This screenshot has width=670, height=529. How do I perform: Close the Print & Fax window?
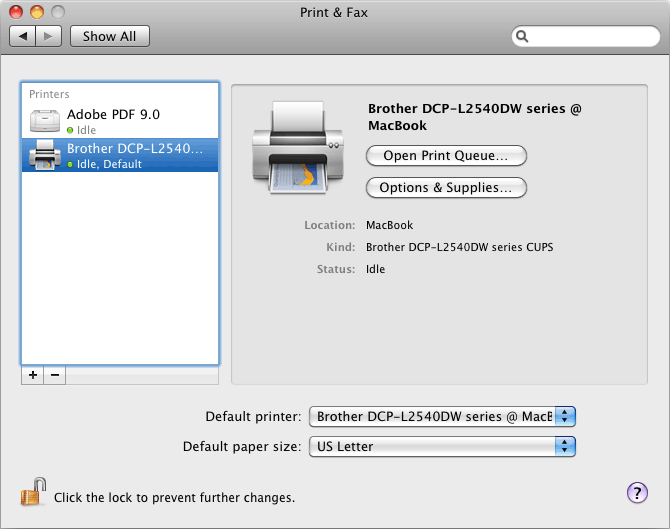point(16,12)
